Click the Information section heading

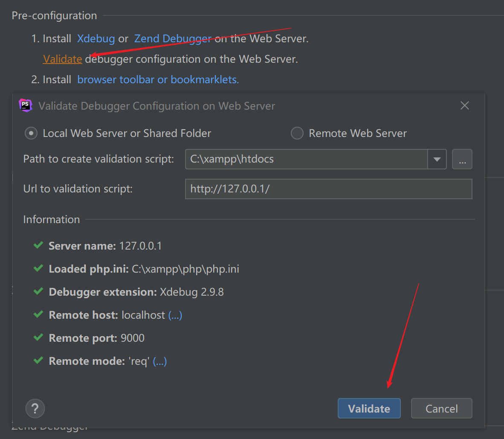point(52,219)
